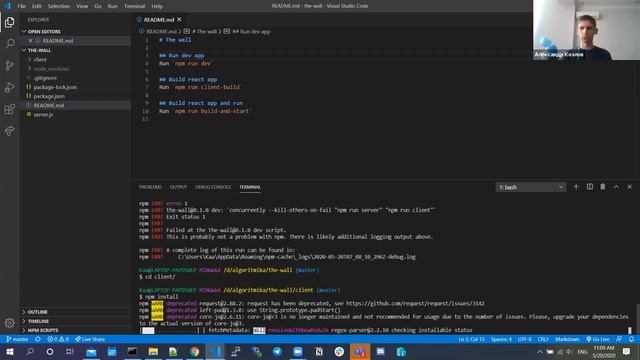Kill the terminal with trash icon

pos(602,187)
